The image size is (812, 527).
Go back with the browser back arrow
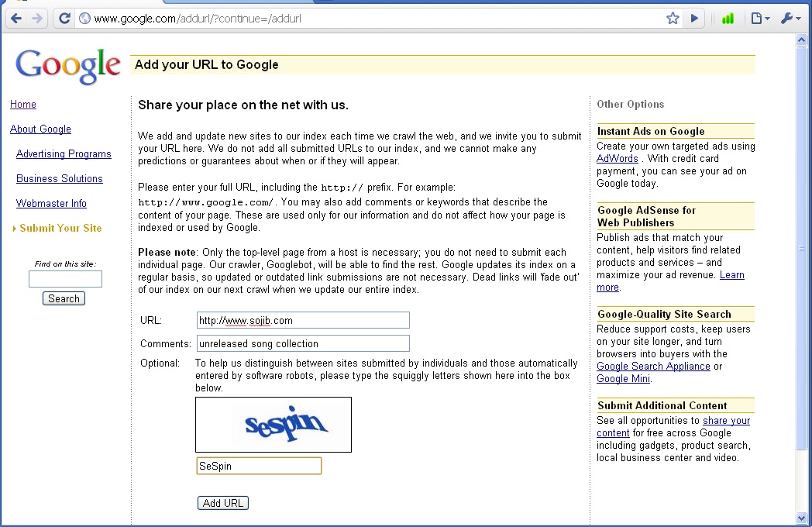[16, 19]
